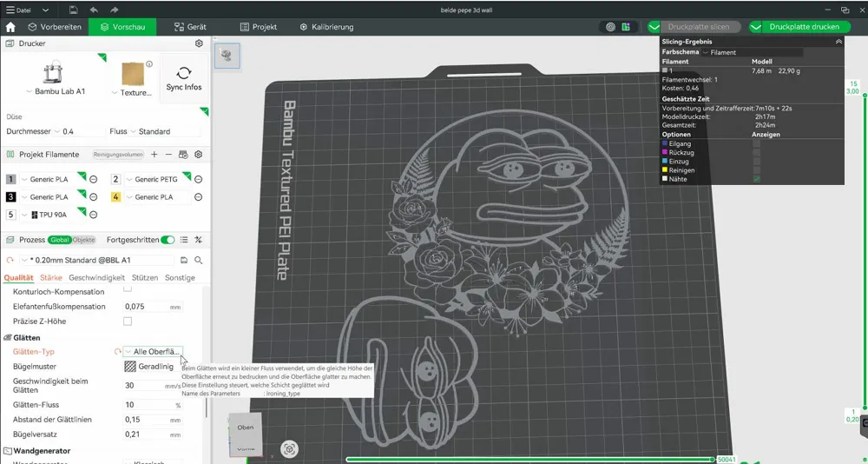Screen dimensions: 868x464
Task: Open Durchmesser 0.4 nozzle dropdown
Action: coord(56,131)
